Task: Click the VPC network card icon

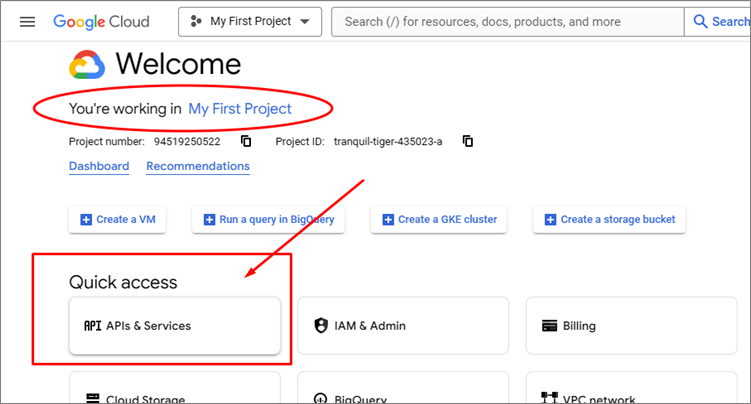Action: tap(549, 397)
